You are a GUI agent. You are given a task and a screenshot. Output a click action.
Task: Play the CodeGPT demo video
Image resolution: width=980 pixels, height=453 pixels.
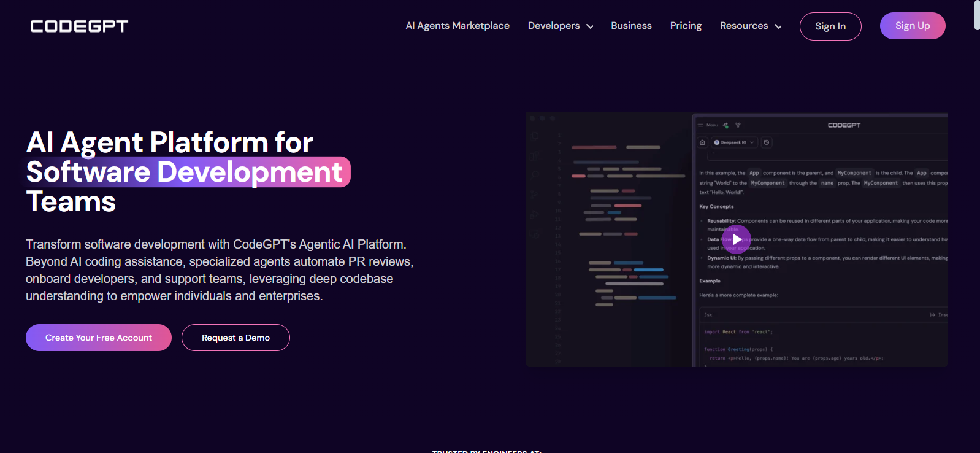tap(737, 239)
